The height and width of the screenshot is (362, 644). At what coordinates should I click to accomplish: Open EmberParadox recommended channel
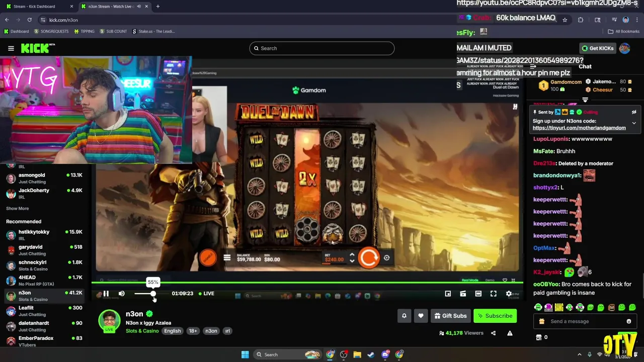point(45,341)
